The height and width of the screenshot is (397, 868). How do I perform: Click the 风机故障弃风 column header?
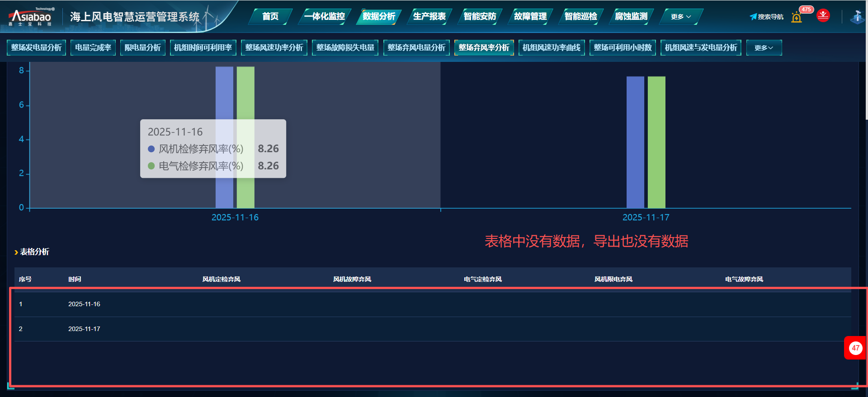click(x=352, y=279)
